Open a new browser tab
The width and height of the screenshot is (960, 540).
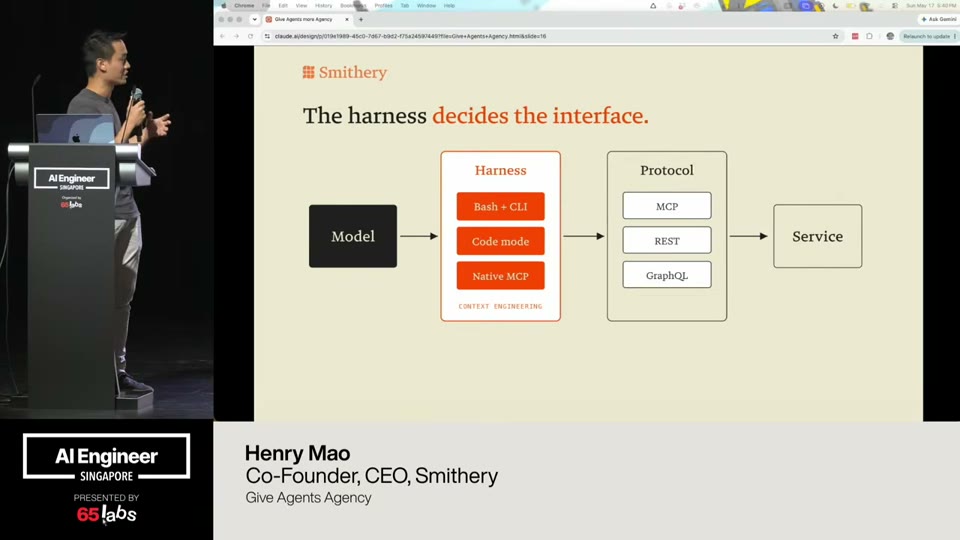click(x=361, y=20)
